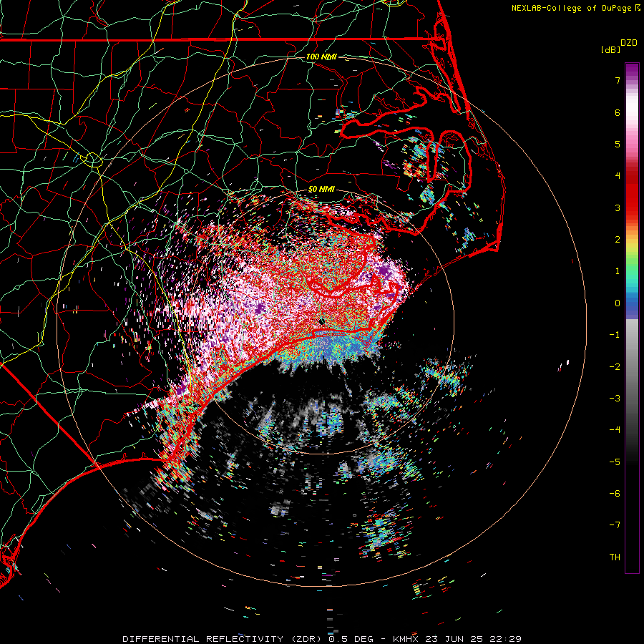Click the 100 NMI range ring label
This screenshot has width=644, height=644.
point(321,57)
